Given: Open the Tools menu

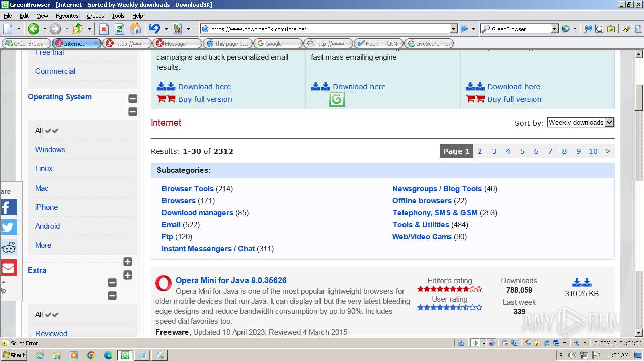Looking at the screenshot, I should coord(118,16).
